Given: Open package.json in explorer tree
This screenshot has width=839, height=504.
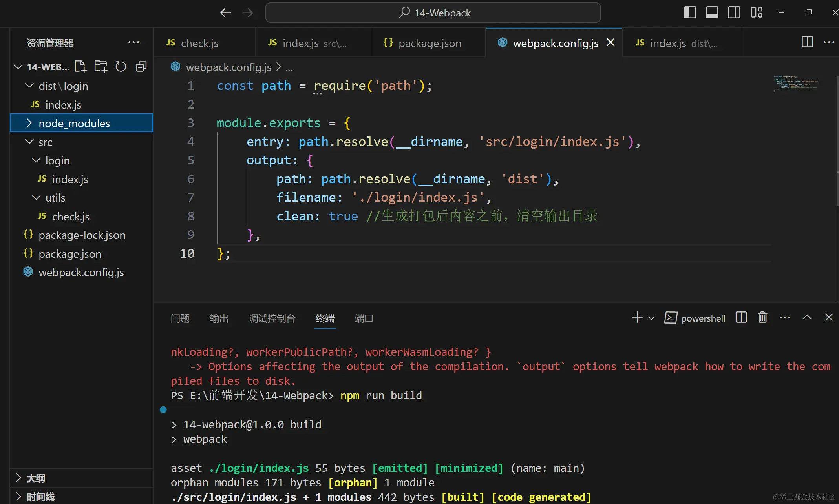Looking at the screenshot, I should click(x=70, y=254).
